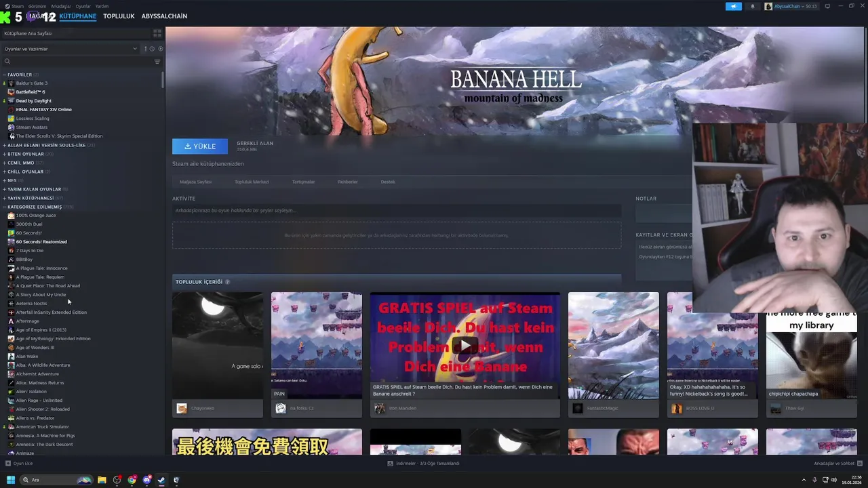Open the notifications bell
This screenshot has width=868, height=488.
click(752, 6)
